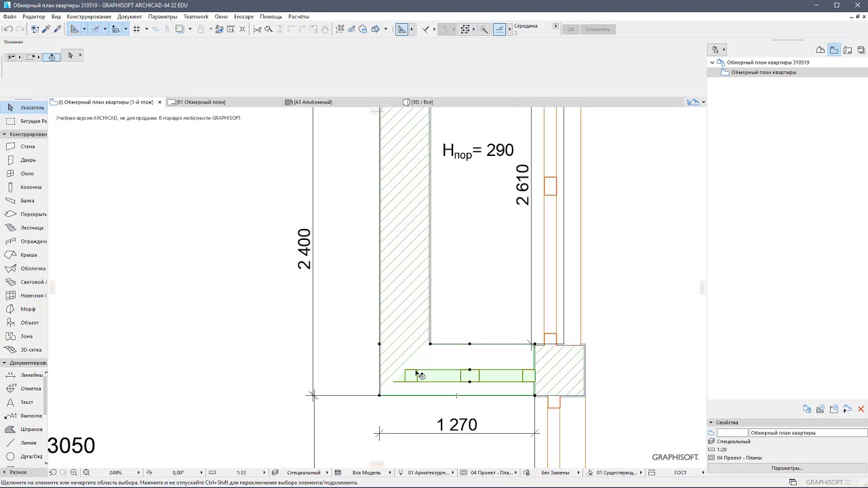Viewport: 868px width, 488px height.
Task: Select the Окно (window) tool
Action: 24,174
